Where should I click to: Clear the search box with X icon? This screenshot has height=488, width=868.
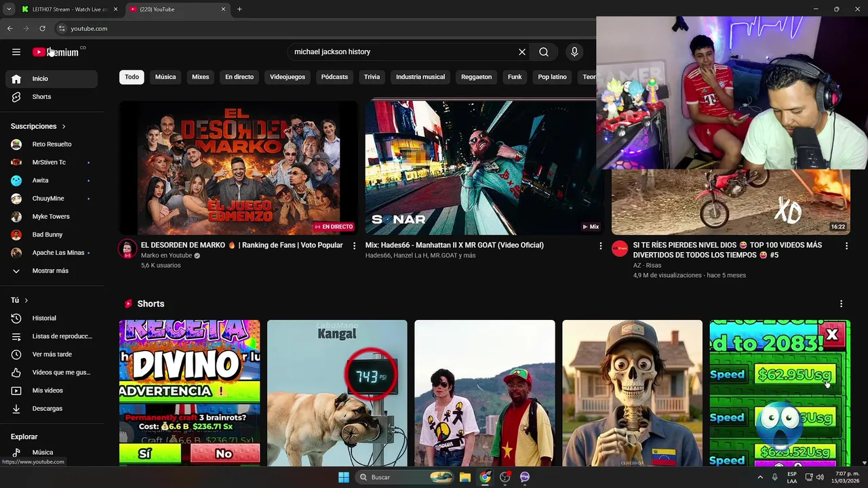click(522, 52)
